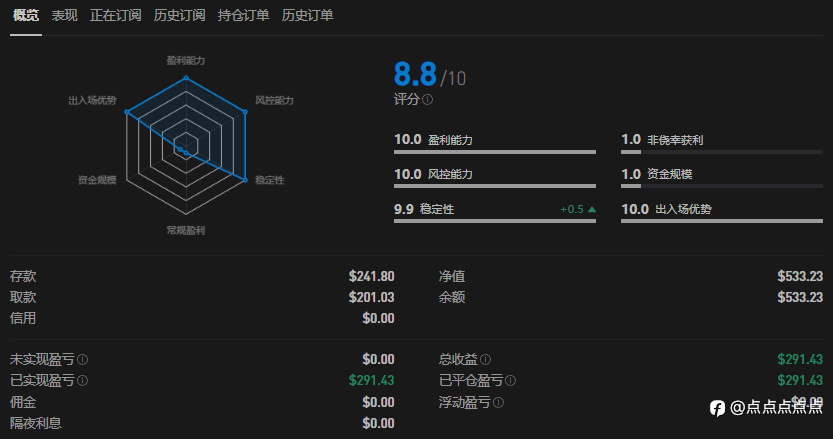Click the radar chart 风控能力 label
The image size is (833, 439).
pyautogui.click(x=274, y=100)
